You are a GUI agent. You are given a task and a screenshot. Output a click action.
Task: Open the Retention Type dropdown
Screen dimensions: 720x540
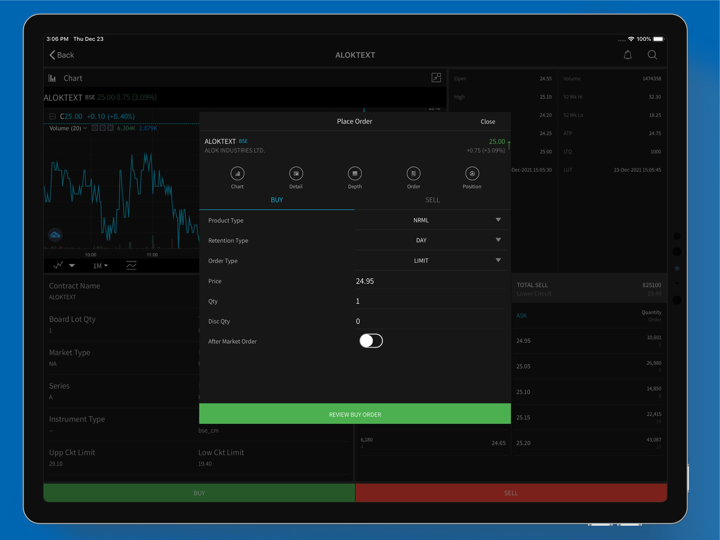click(430, 240)
